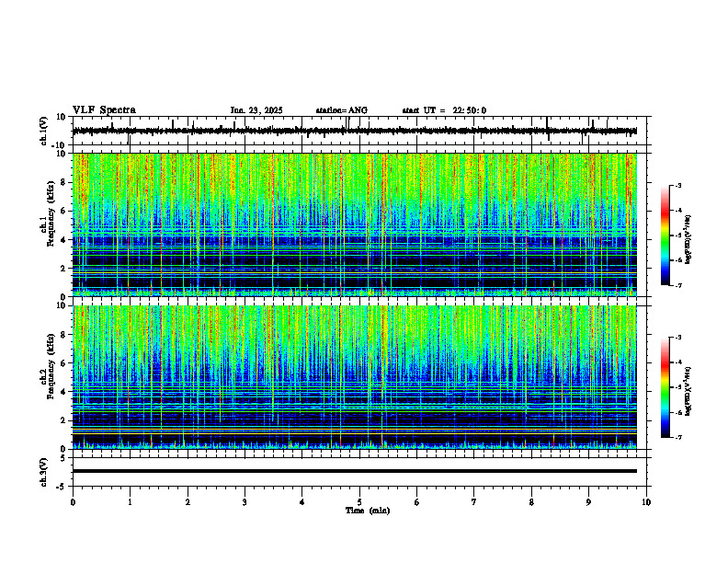Click the "station=ANG" header label
The width and height of the screenshot is (728, 563).
tap(341, 110)
